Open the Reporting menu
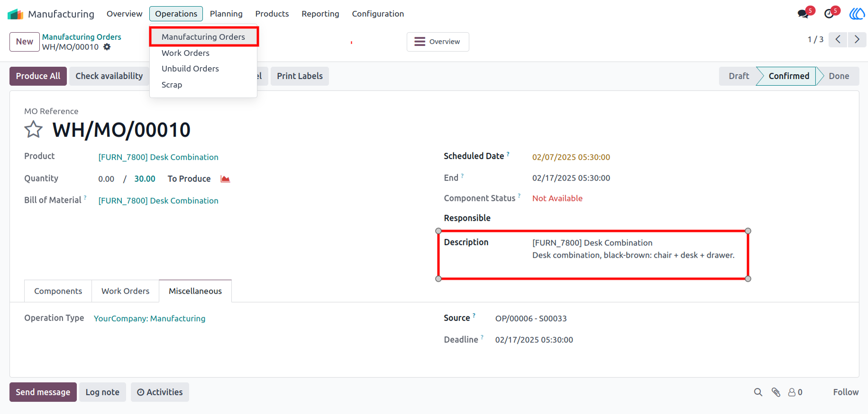 click(x=320, y=14)
